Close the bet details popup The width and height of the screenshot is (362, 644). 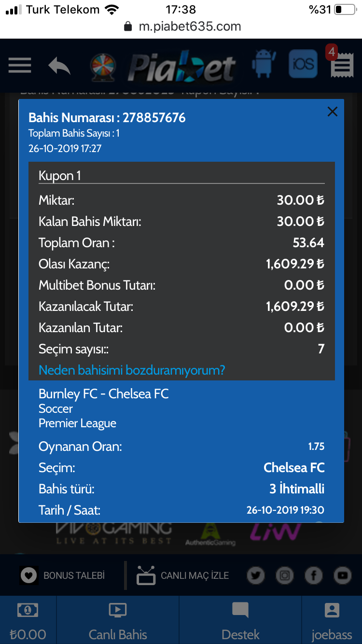(332, 112)
